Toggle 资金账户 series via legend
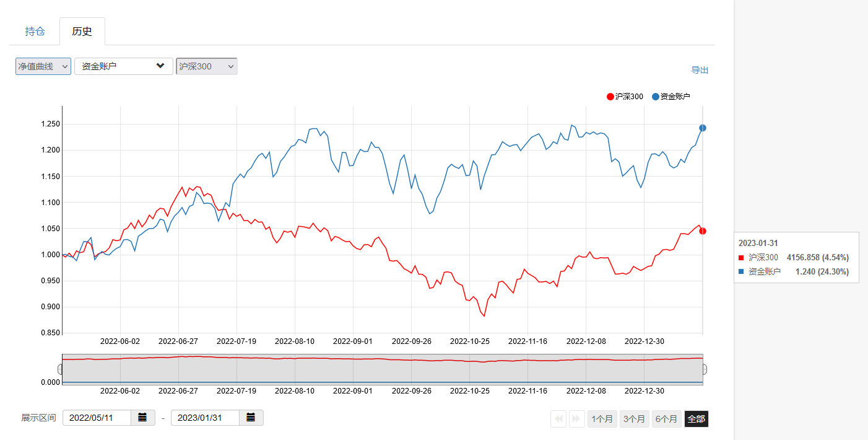This screenshot has width=868, height=440. tap(671, 97)
